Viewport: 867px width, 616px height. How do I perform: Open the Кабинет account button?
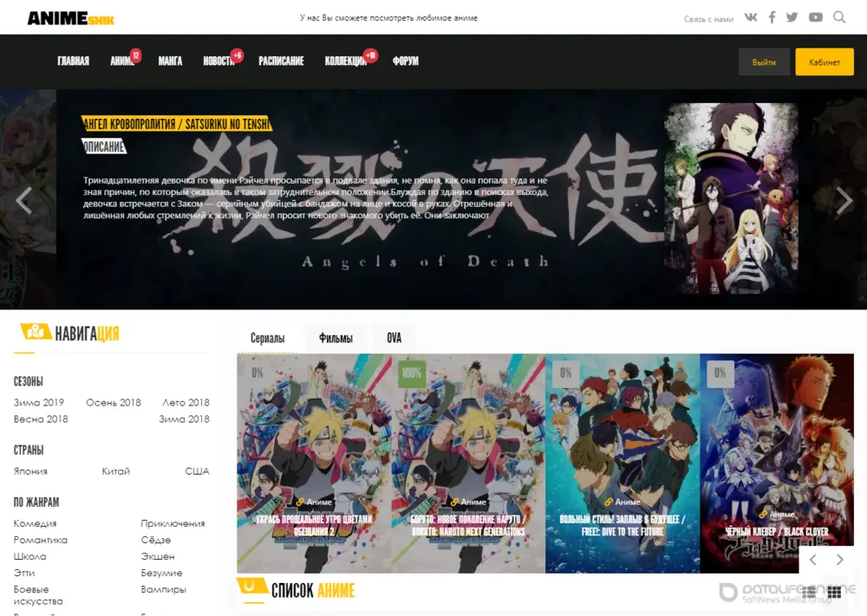825,62
